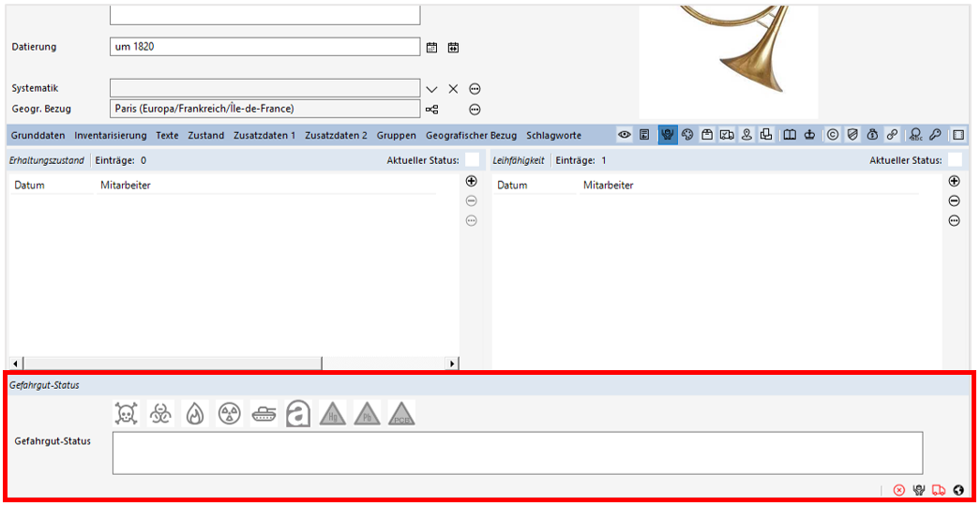Add a new Leihfähigkeit entry with plus button
980x506 pixels.
click(x=954, y=181)
